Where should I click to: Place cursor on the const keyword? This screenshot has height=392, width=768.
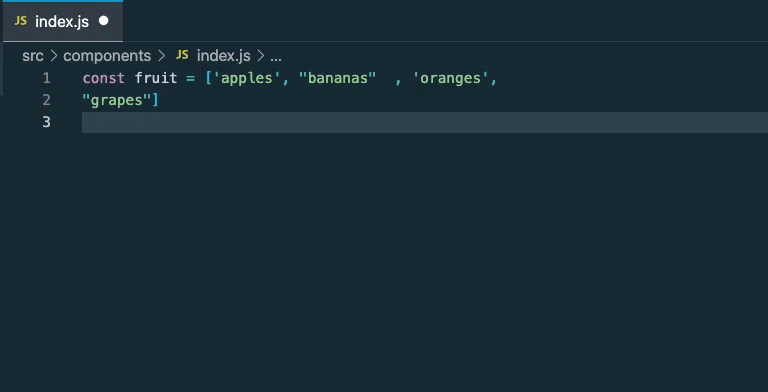pyautogui.click(x=103, y=78)
